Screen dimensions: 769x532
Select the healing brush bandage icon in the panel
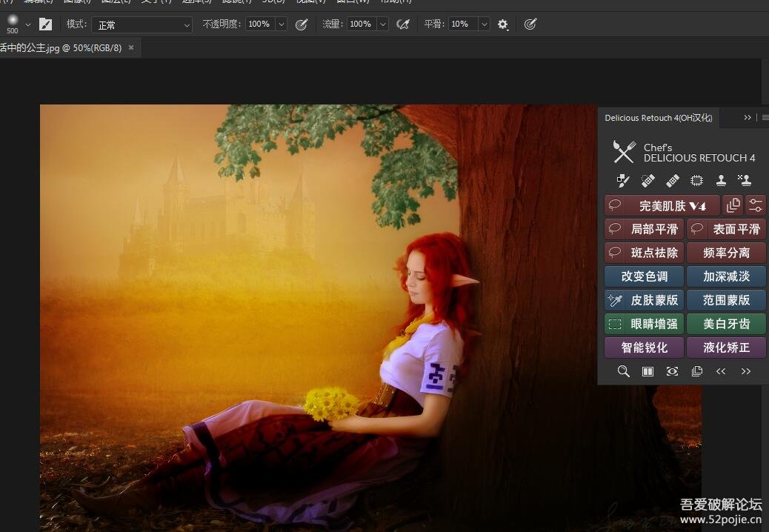673,181
